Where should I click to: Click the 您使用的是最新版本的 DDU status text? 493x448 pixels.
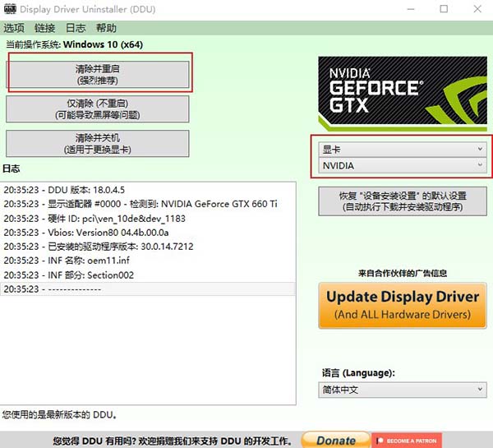pyautogui.click(x=60, y=414)
